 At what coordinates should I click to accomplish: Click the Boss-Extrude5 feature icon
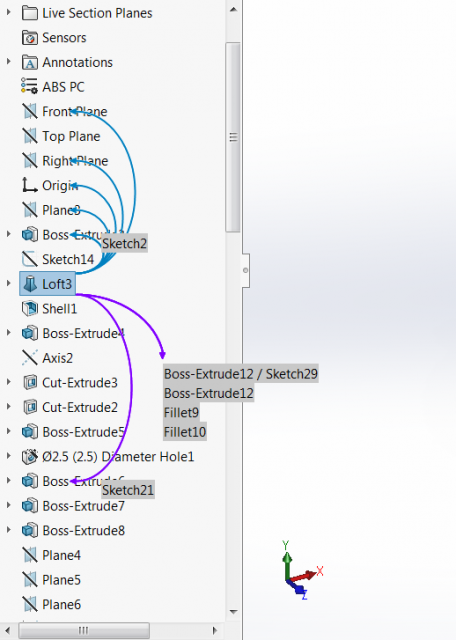30,432
